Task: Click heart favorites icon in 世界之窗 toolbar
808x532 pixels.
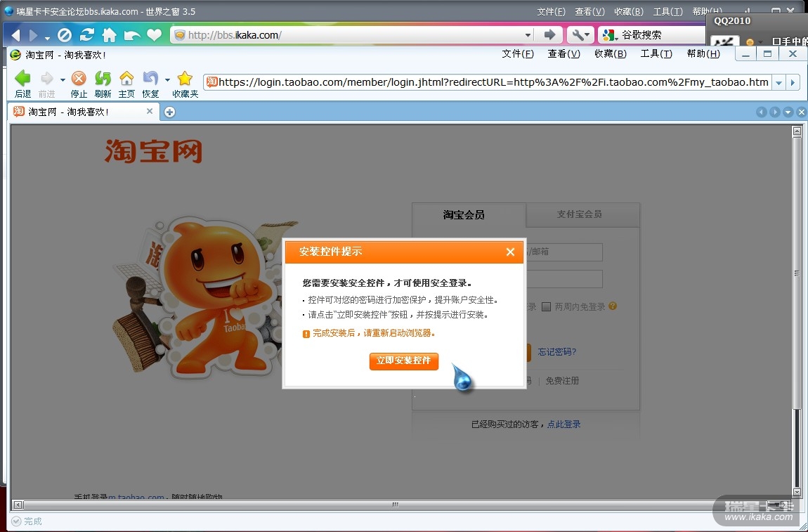Action: pos(154,35)
